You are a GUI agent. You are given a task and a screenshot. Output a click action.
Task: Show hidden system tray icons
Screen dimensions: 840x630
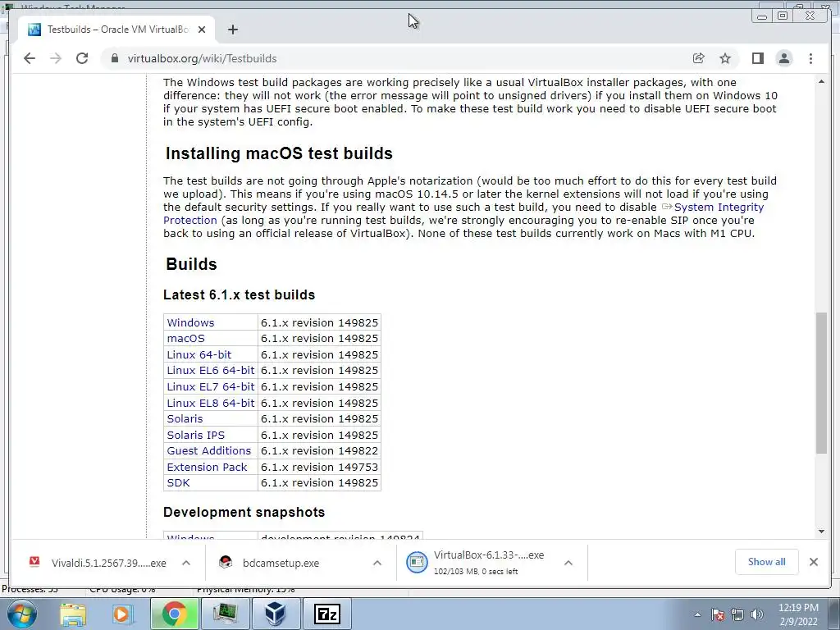tap(697, 614)
